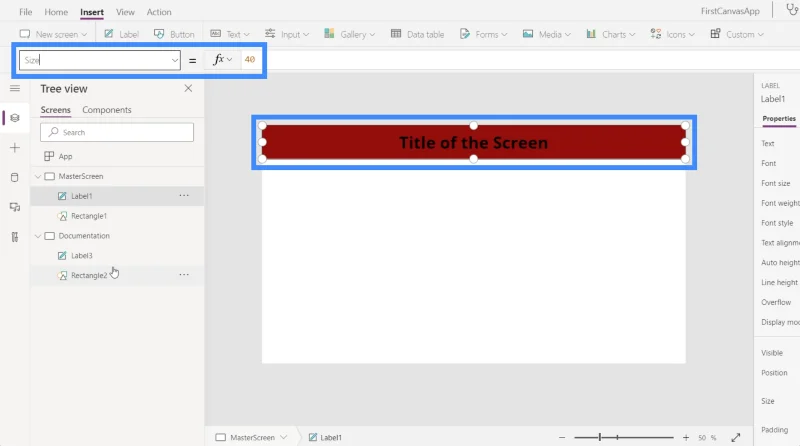
Task: Switch to the Screens tab
Action: [56, 110]
